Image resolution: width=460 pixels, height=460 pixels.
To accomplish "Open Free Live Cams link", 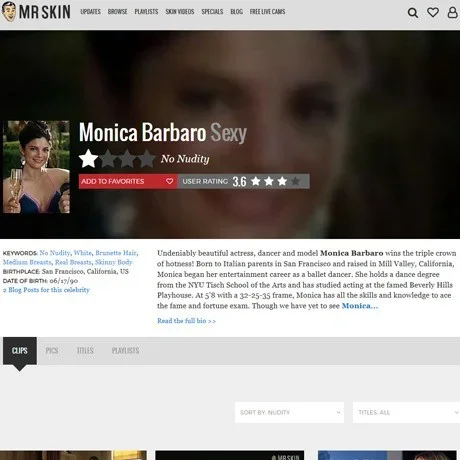I will pyautogui.click(x=267, y=12).
